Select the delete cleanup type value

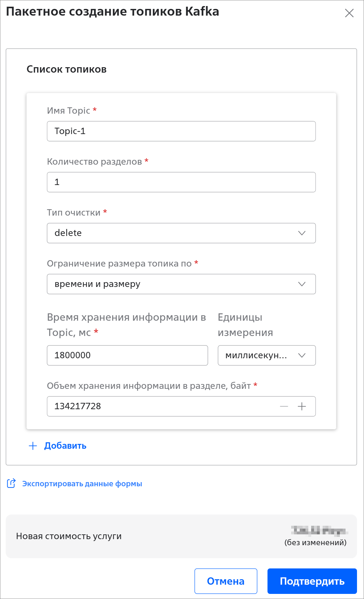pyautogui.click(x=68, y=233)
